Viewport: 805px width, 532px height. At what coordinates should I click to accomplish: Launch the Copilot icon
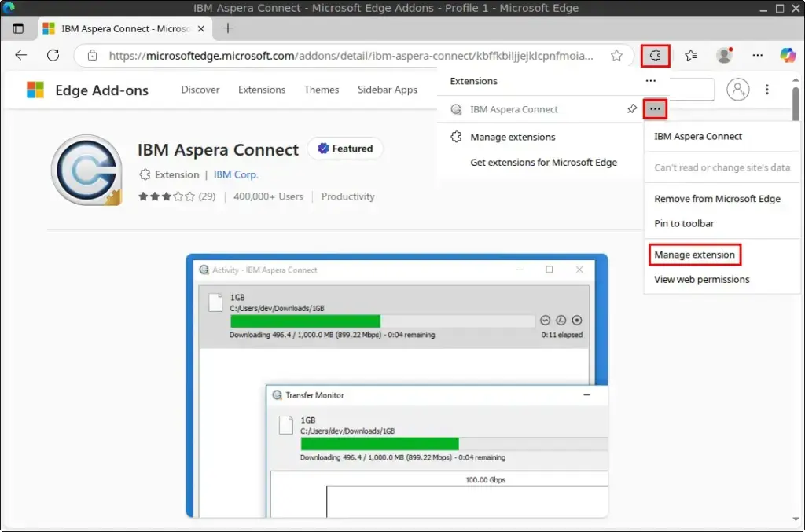tap(788, 56)
